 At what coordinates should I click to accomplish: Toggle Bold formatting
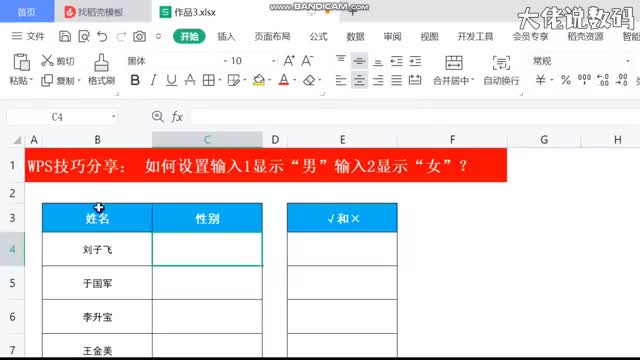click(x=135, y=80)
